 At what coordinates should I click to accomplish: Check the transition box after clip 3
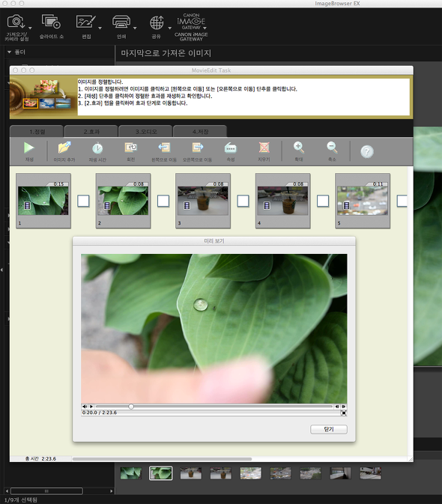coord(243,201)
